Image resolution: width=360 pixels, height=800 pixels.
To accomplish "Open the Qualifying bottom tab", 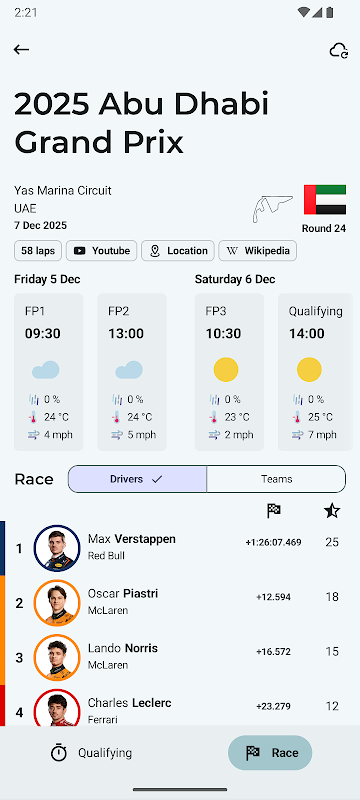I will click(91, 753).
